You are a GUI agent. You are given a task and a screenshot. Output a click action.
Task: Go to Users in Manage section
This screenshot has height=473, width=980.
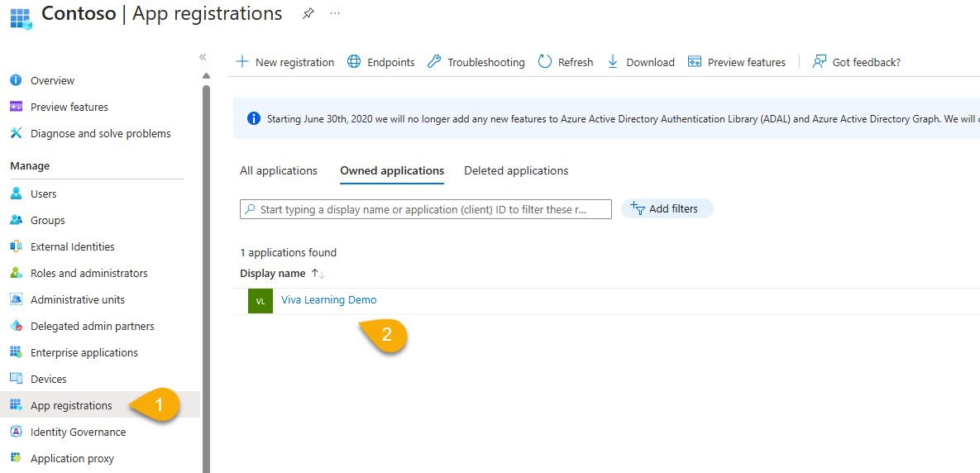coord(43,193)
